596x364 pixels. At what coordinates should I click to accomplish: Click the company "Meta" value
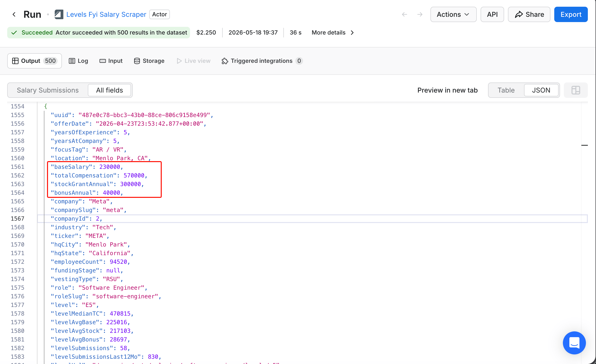99,201
